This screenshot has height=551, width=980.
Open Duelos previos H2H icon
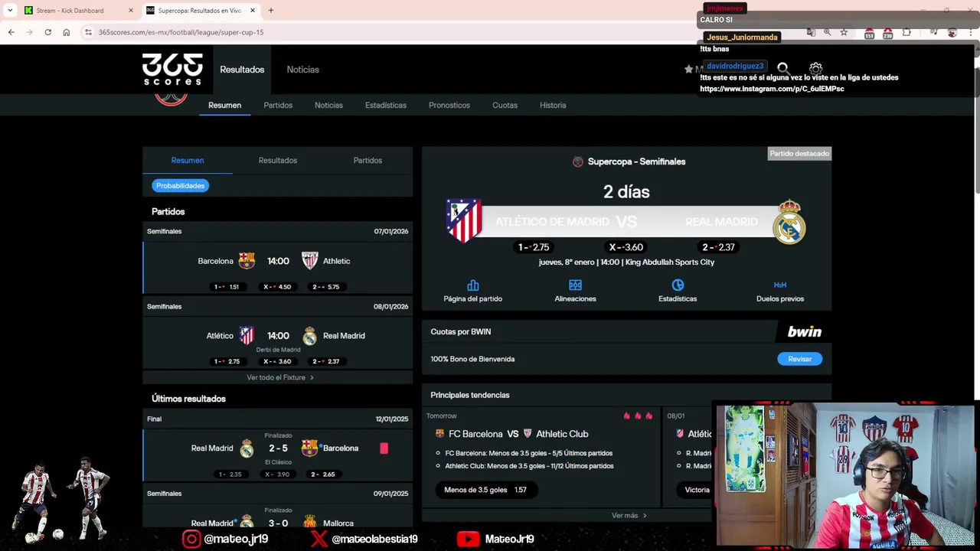click(780, 285)
